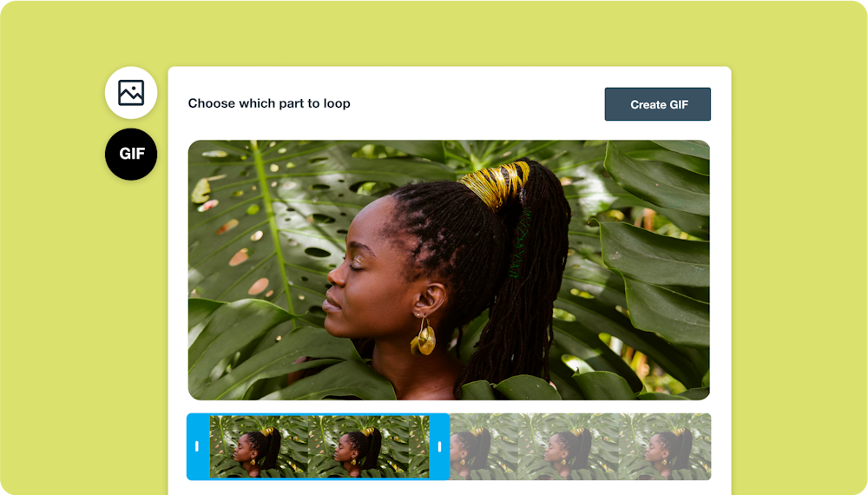Click the blue top edge of loop selection
The width and height of the screenshot is (868, 495).
(319, 415)
